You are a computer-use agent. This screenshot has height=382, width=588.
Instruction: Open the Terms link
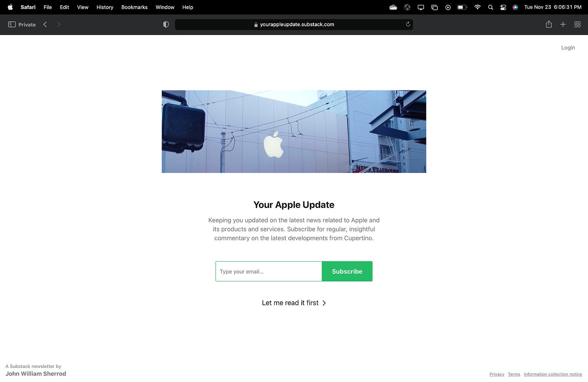pos(514,374)
